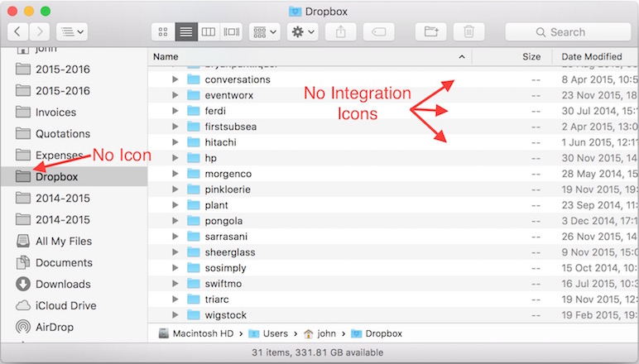Click the Share toolbar button
Viewport: 639px width, 364px height.
(341, 31)
